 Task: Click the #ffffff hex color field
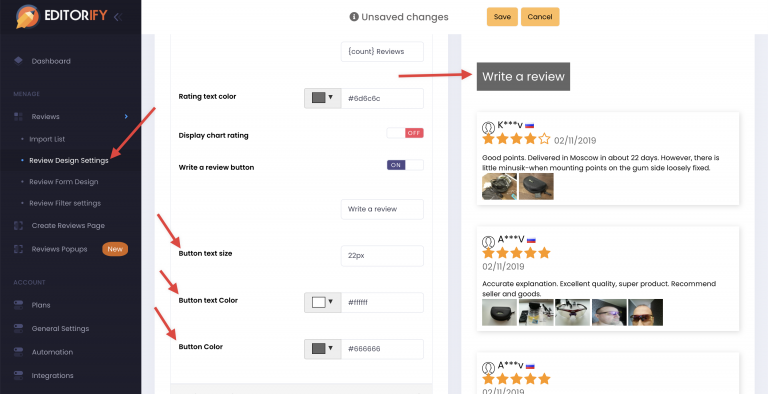coord(382,302)
